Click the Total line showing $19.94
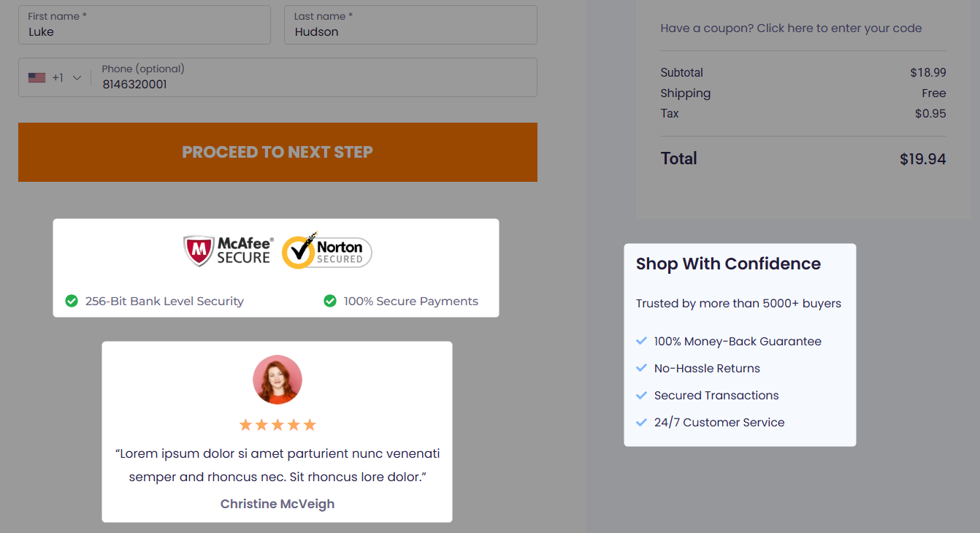This screenshot has height=533, width=980. pyautogui.click(x=803, y=158)
